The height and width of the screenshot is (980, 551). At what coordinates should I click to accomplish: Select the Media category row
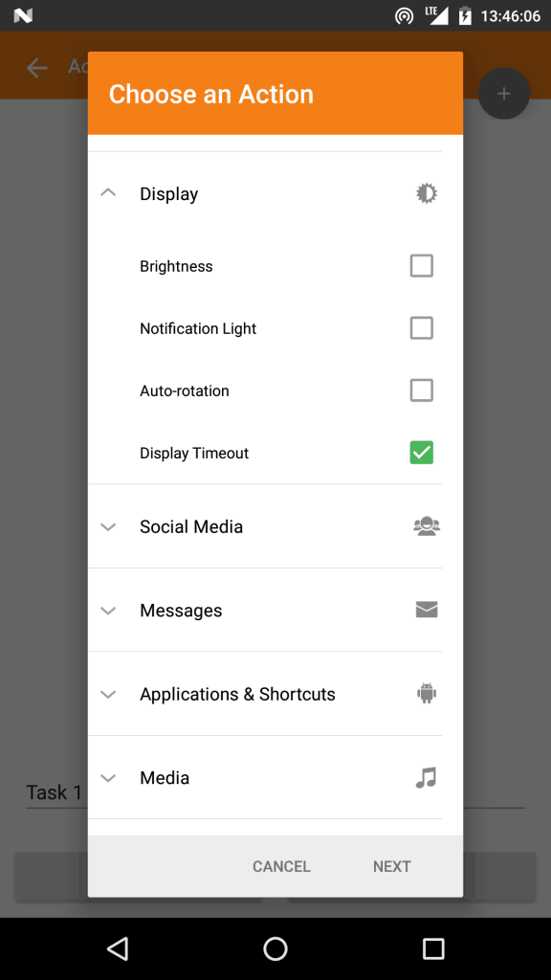[265, 777]
